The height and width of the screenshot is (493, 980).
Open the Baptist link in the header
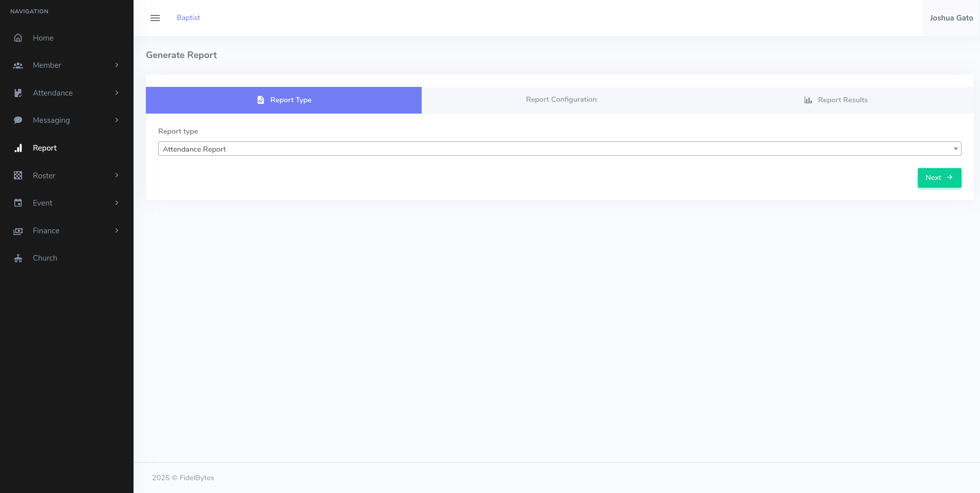188,17
